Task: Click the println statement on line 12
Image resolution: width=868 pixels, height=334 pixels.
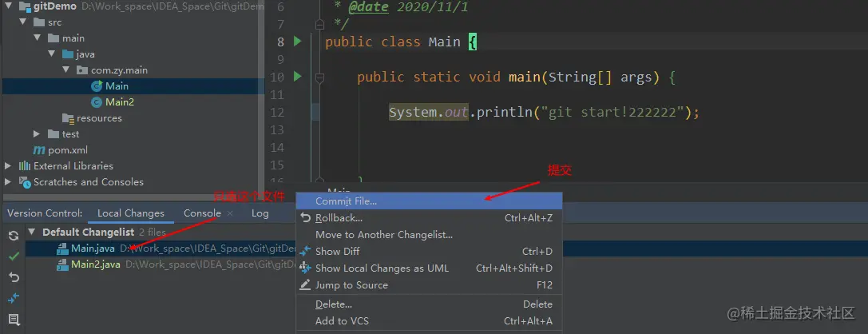Action: pos(544,113)
